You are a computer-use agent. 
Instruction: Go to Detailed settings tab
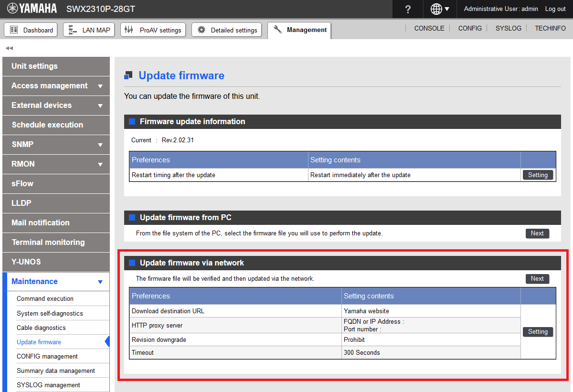[x=227, y=30]
